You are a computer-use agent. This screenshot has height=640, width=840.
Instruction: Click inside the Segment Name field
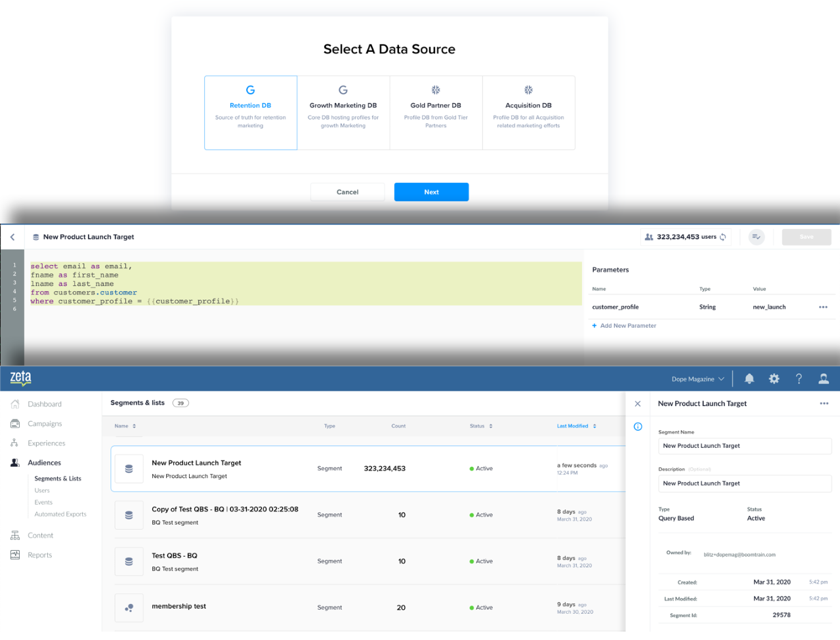pyautogui.click(x=745, y=446)
